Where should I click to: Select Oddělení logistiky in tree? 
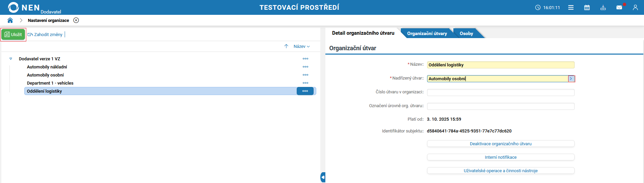click(170, 91)
